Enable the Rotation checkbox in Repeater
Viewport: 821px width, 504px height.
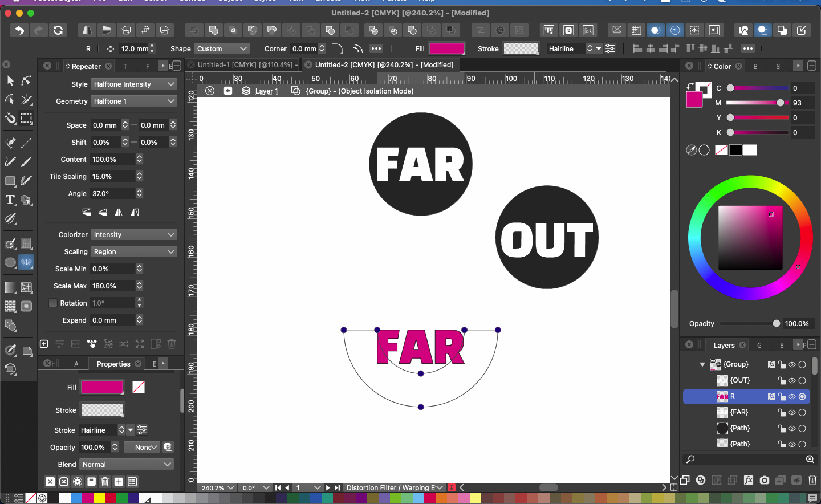pyautogui.click(x=53, y=303)
